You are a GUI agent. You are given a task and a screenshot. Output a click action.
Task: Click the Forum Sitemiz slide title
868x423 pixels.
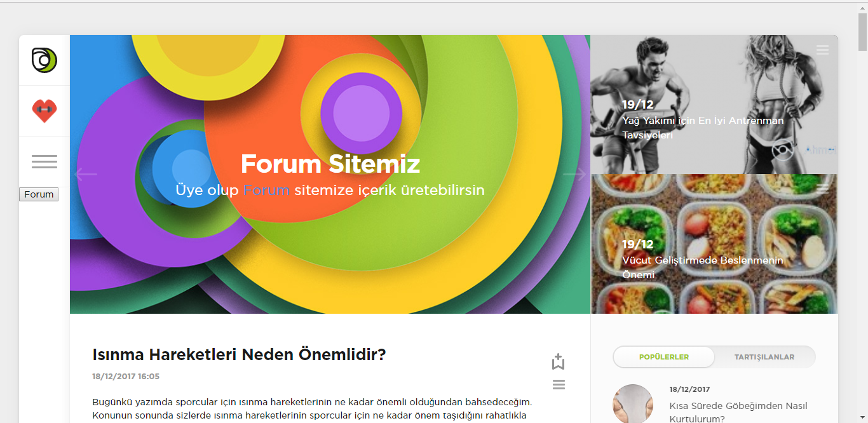pos(330,164)
